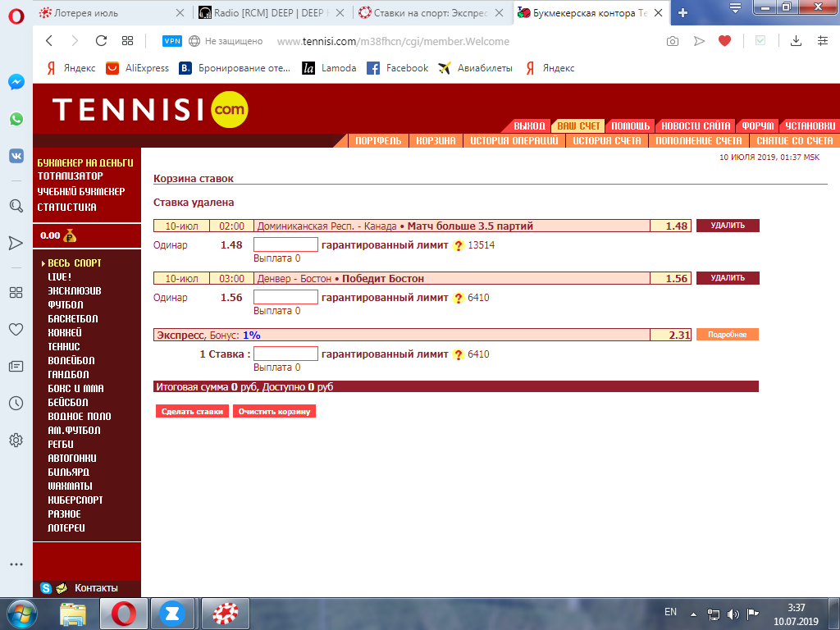Remove the Денвер - Бостон bet
The image size is (840, 630).
point(727,278)
